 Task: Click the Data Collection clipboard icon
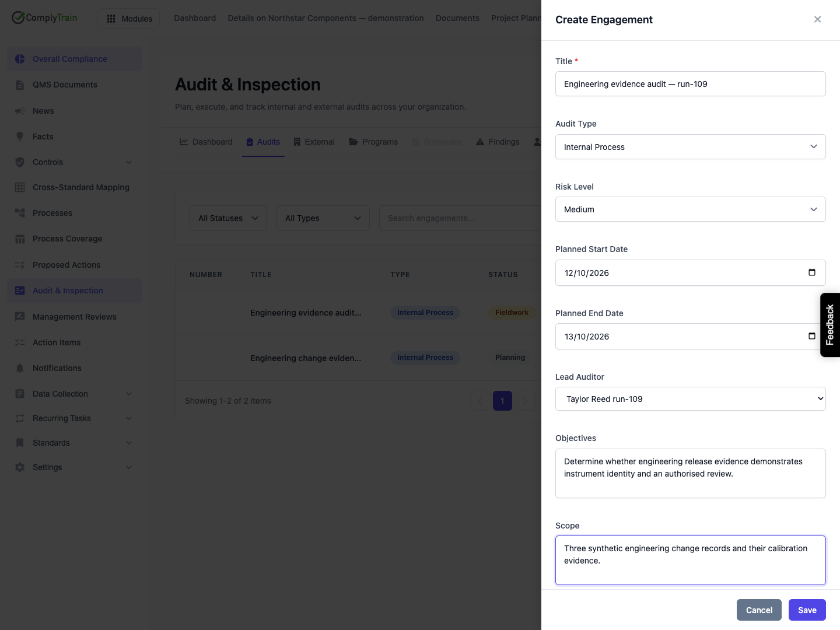coord(20,394)
